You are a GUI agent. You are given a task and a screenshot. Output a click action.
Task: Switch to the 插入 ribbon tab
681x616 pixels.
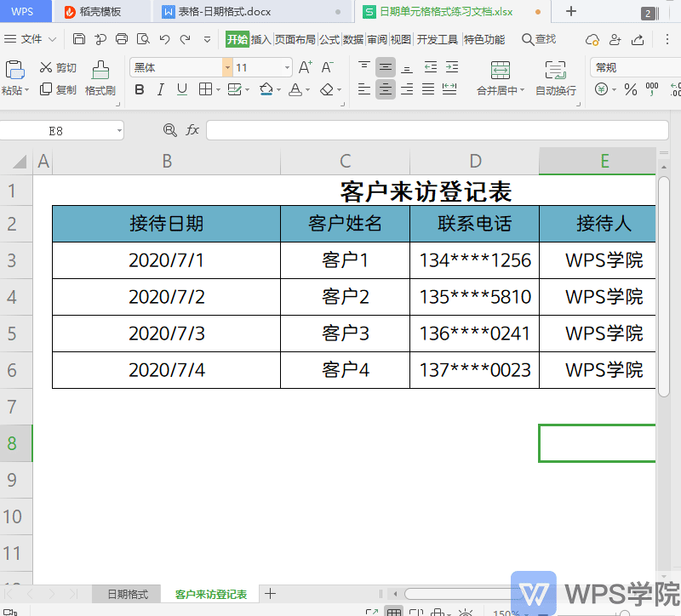click(x=261, y=39)
